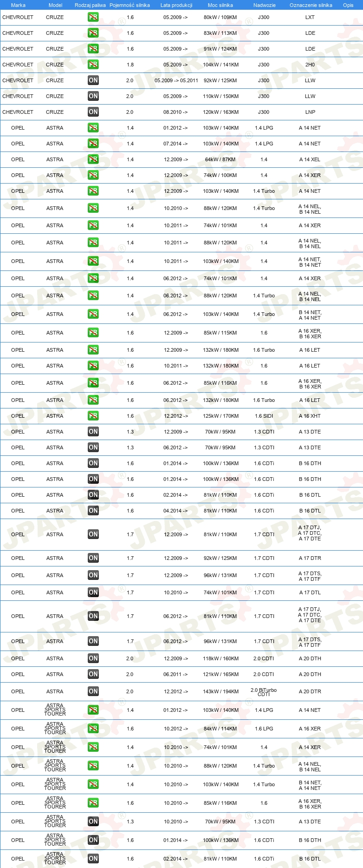Click the Pojemność silnika column header
Viewport: 363px width, 868px height.
(x=130, y=5)
